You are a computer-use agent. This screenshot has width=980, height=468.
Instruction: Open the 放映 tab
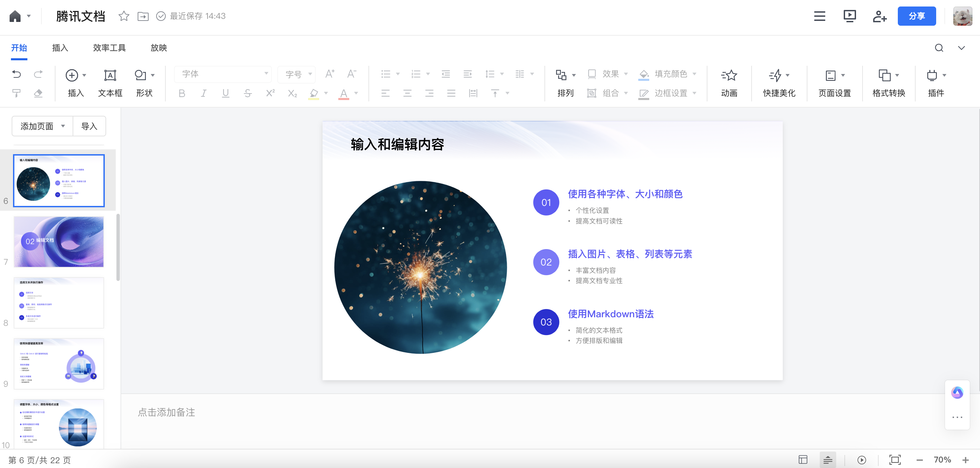(x=159, y=48)
